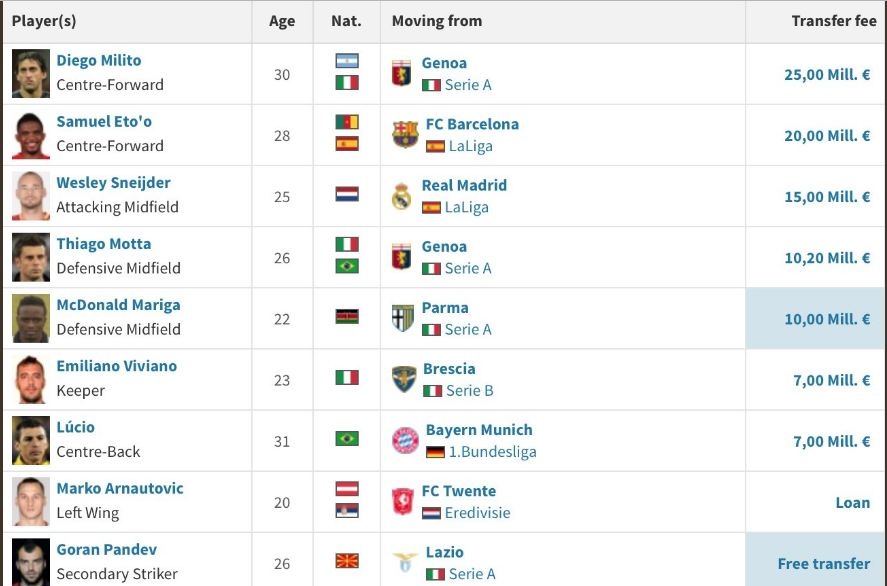Click the FC Twente club crest
The height and width of the screenshot is (586, 887).
[x=402, y=501]
